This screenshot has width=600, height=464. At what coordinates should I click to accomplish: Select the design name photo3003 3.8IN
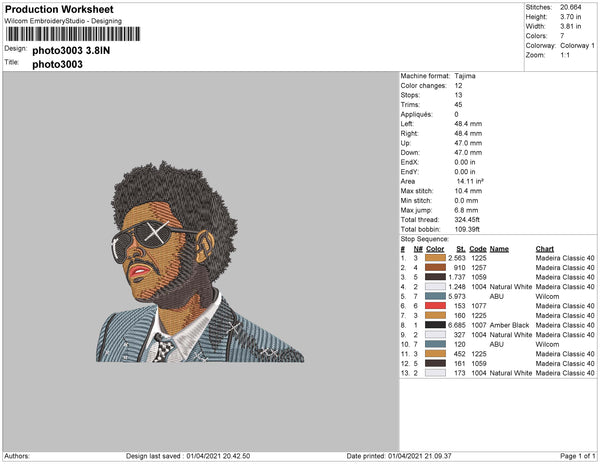[71, 50]
